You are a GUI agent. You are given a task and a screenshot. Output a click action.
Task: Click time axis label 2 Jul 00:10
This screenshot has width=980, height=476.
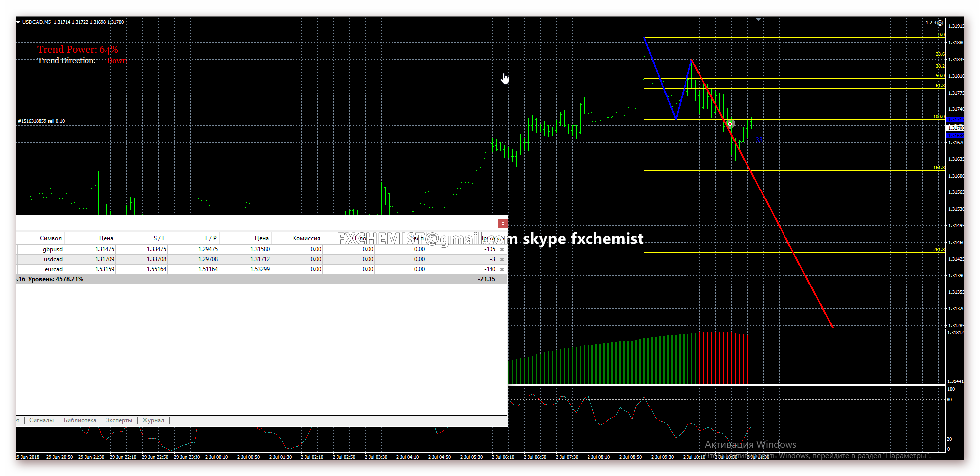216,457
